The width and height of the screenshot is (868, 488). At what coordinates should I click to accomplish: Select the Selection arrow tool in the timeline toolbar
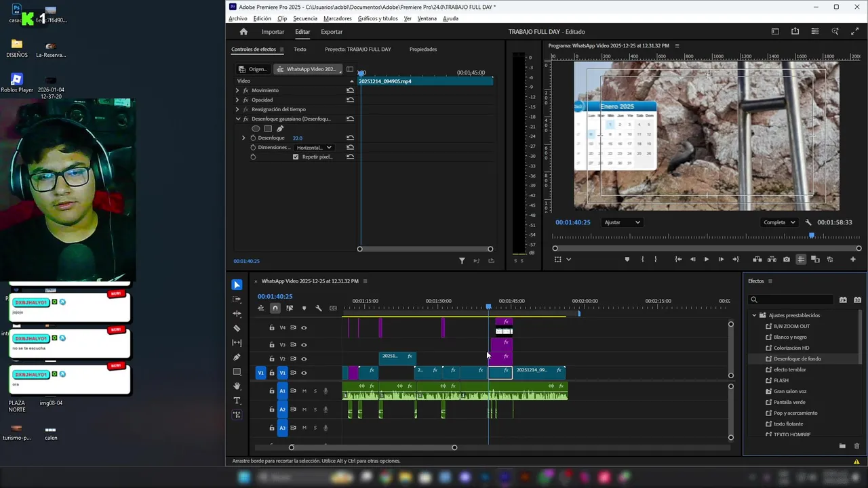click(237, 285)
